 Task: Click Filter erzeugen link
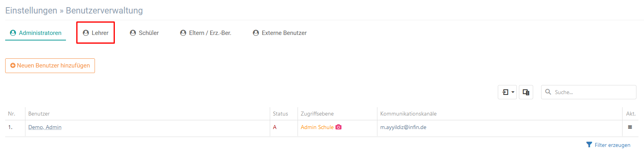(612, 145)
